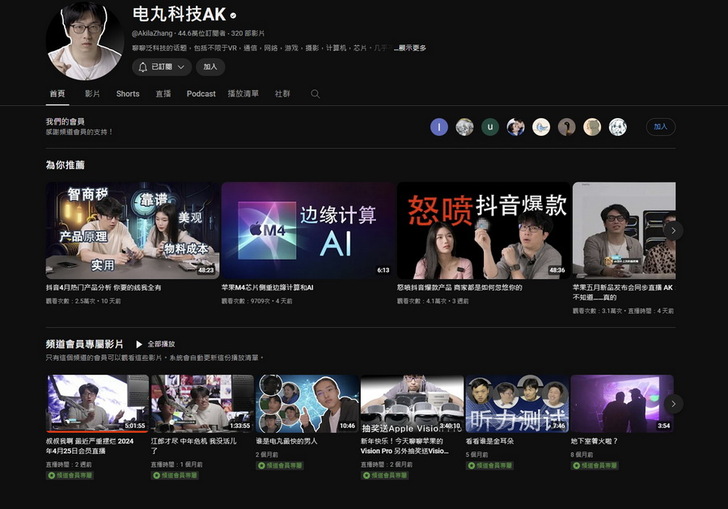Click members-only badge under Vision Pro giveaway video
The height and width of the screenshot is (509, 728).
point(384,475)
